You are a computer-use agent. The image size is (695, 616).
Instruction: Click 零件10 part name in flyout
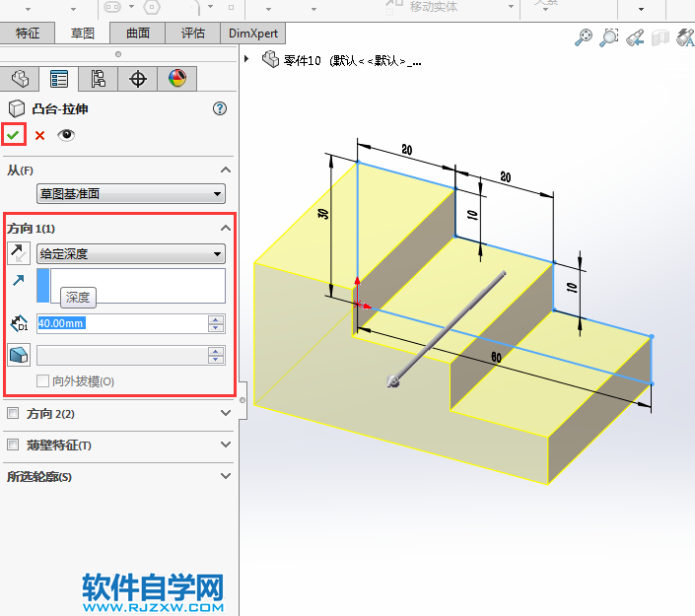pyautogui.click(x=303, y=61)
